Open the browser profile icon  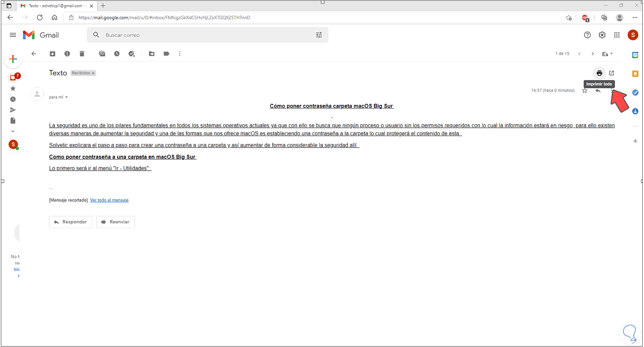pyautogui.click(x=619, y=18)
